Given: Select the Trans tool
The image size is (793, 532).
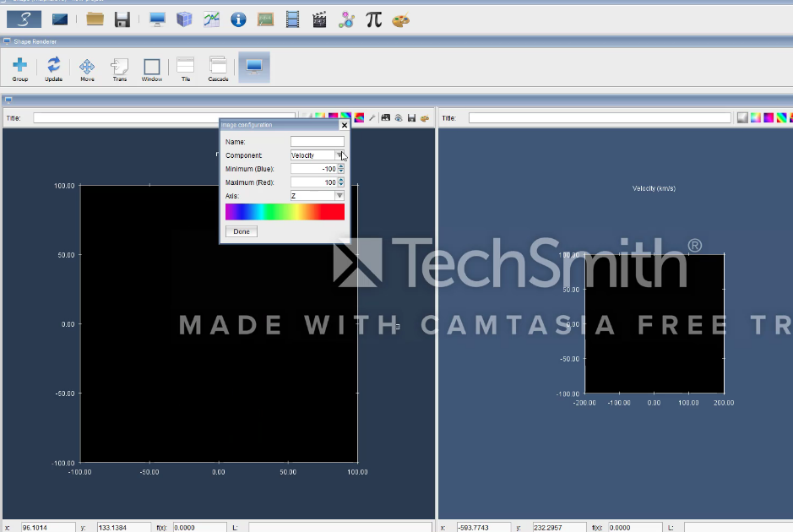Looking at the screenshot, I should pos(120,68).
